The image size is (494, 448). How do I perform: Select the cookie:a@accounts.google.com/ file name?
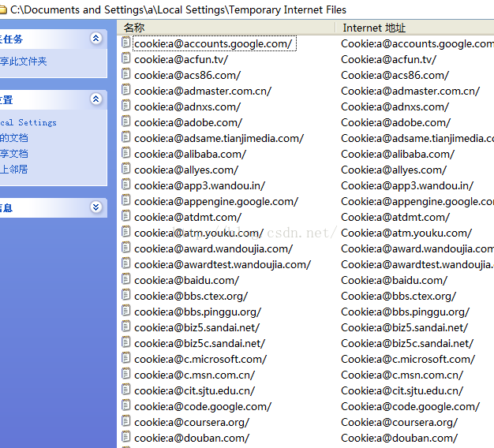pos(213,43)
